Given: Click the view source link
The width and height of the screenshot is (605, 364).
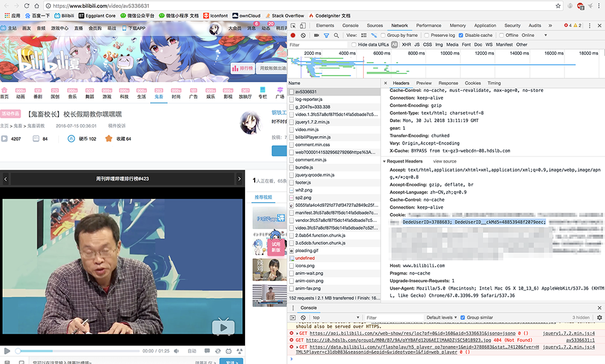Looking at the screenshot, I should tap(445, 161).
